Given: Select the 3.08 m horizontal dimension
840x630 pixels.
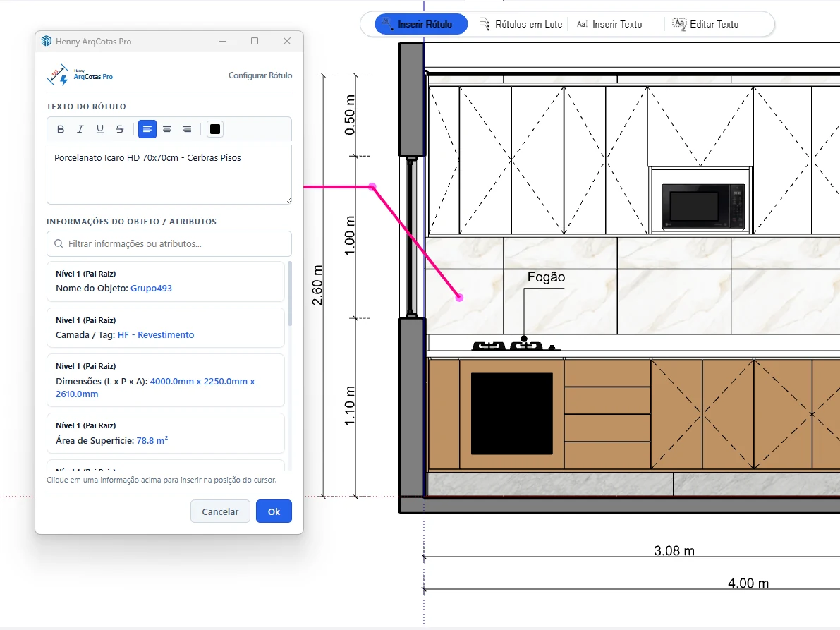Looking at the screenshot, I should [674, 551].
